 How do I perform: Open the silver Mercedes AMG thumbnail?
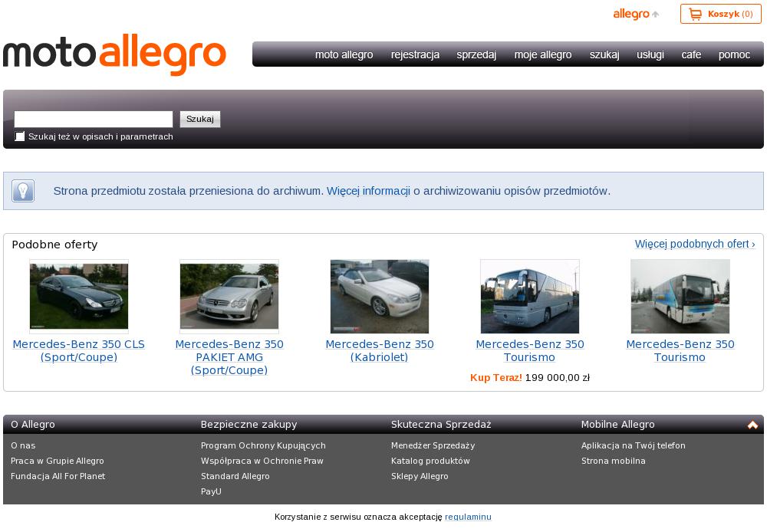tap(229, 297)
